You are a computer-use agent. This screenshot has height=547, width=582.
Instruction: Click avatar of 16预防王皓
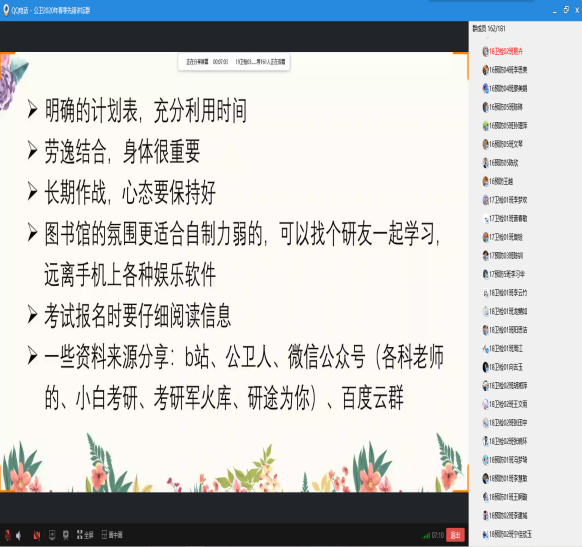click(x=485, y=181)
